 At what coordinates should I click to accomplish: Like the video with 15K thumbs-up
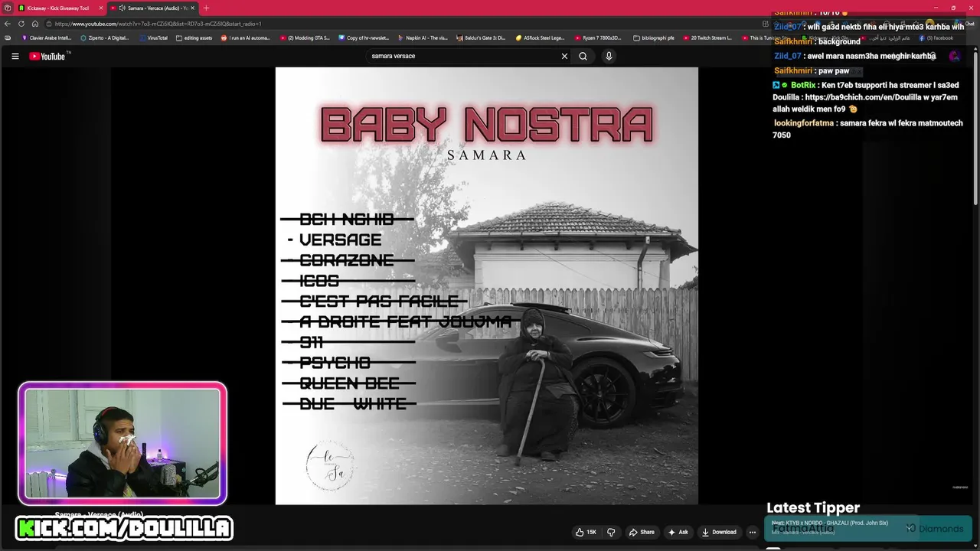(586, 532)
